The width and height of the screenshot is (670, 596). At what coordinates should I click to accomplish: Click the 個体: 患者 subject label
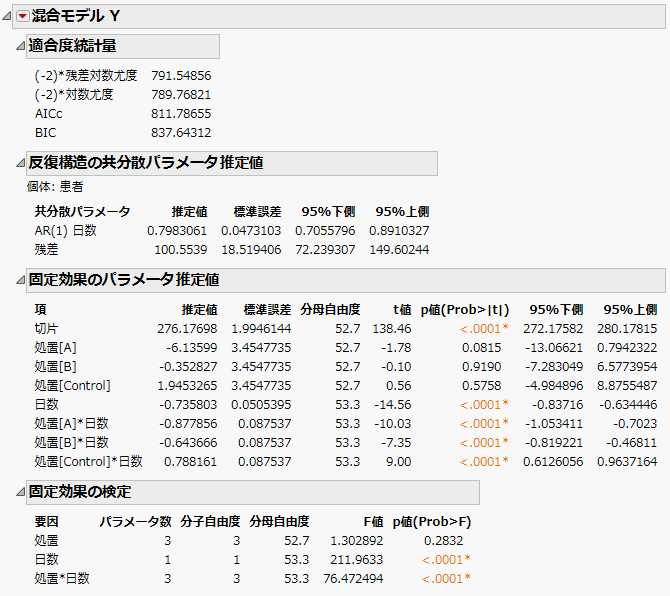(x=55, y=186)
